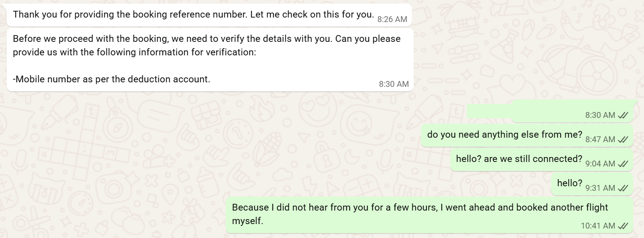The height and width of the screenshot is (238, 644).
Task: Select the "hello? are we still connected?" message
Action: 519,159
